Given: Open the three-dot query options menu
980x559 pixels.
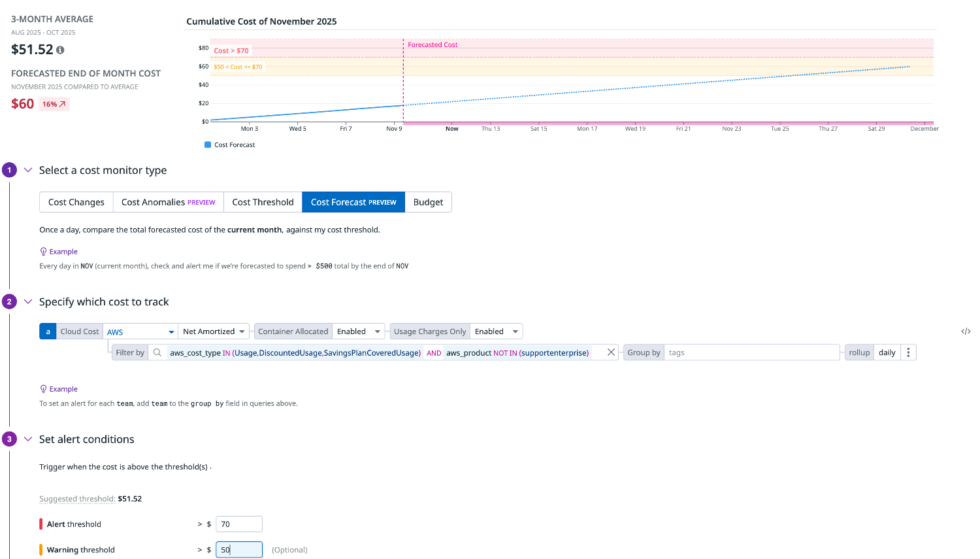Looking at the screenshot, I should (x=908, y=352).
